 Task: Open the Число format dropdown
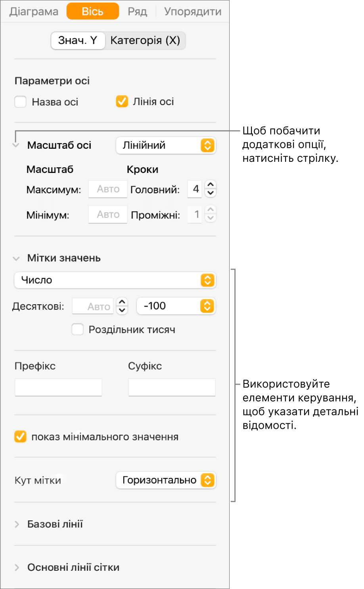[115, 280]
